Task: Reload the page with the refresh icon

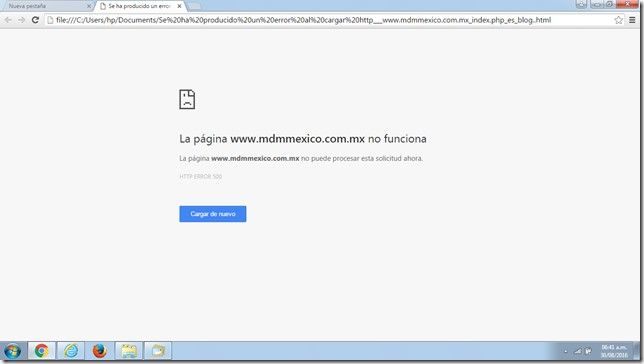Action: click(35, 20)
